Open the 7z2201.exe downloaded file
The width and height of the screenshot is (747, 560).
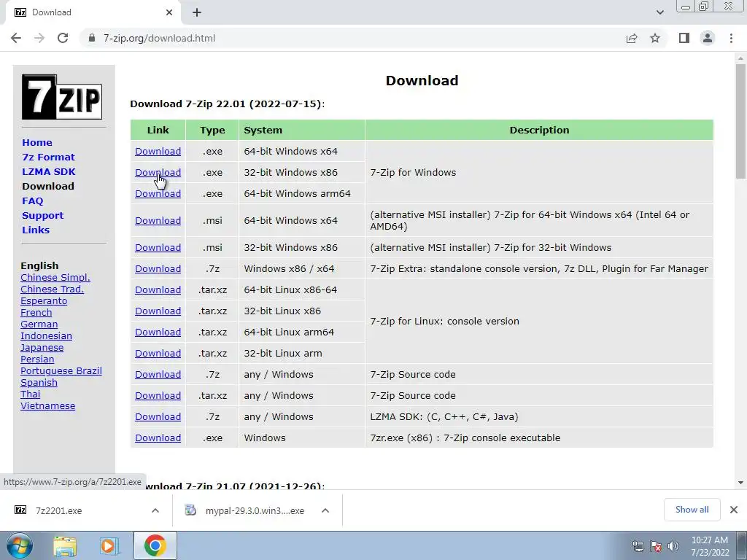[58, 510]
